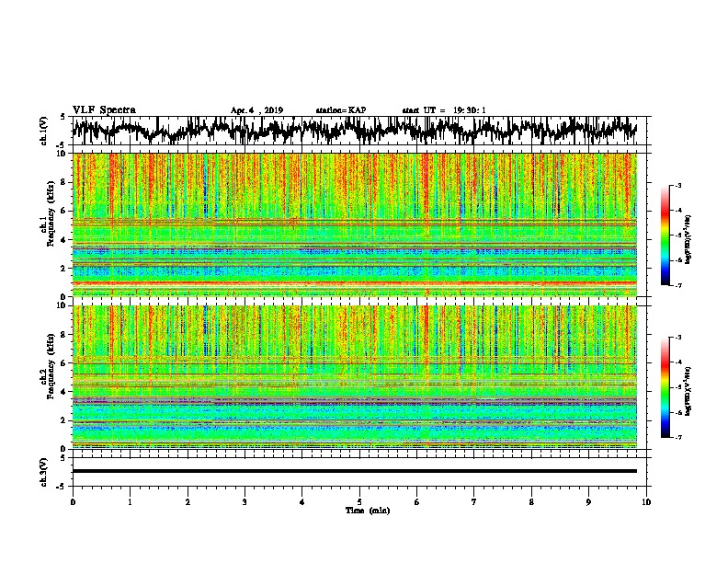Click the "8" kHz tick of ch.1 spectrogram

pyautogui.click(x=63, y=182)
